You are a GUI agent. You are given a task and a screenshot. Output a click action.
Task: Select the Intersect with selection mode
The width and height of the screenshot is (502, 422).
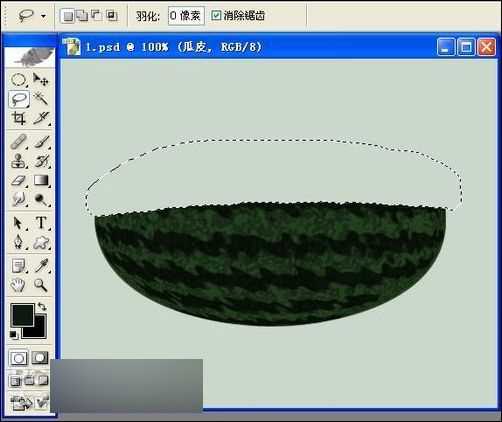[x=111, y=15]
